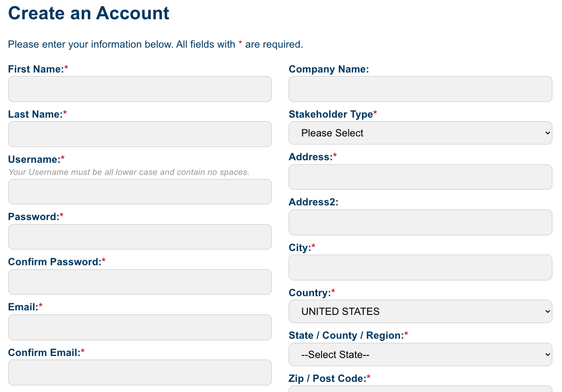Select the Password input box
This screenshot has height=392, width=562.
click(139, 237)
